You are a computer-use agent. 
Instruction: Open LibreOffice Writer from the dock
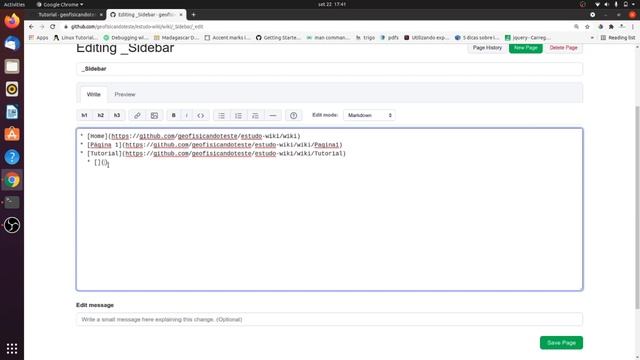[x=12, y=112]
